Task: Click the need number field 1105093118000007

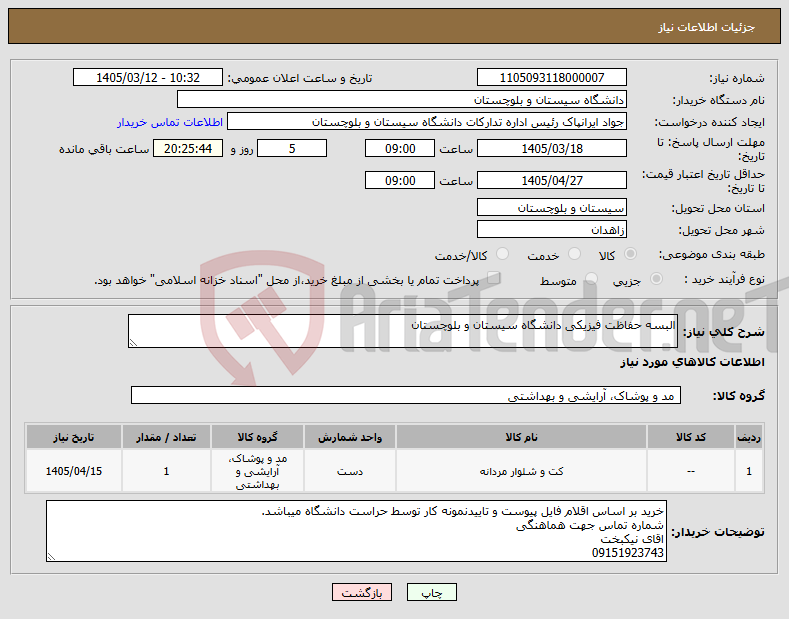Action: [x=551, y=78]
